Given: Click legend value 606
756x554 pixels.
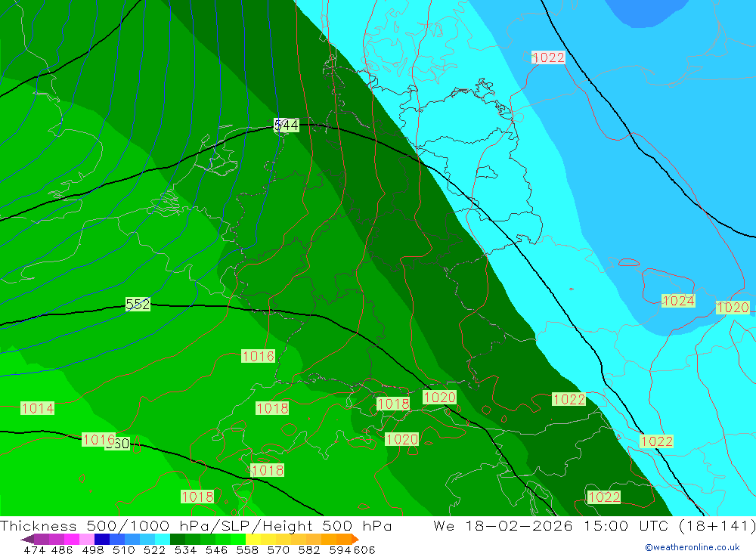Looking at the screenshot, I should point(364,549).
